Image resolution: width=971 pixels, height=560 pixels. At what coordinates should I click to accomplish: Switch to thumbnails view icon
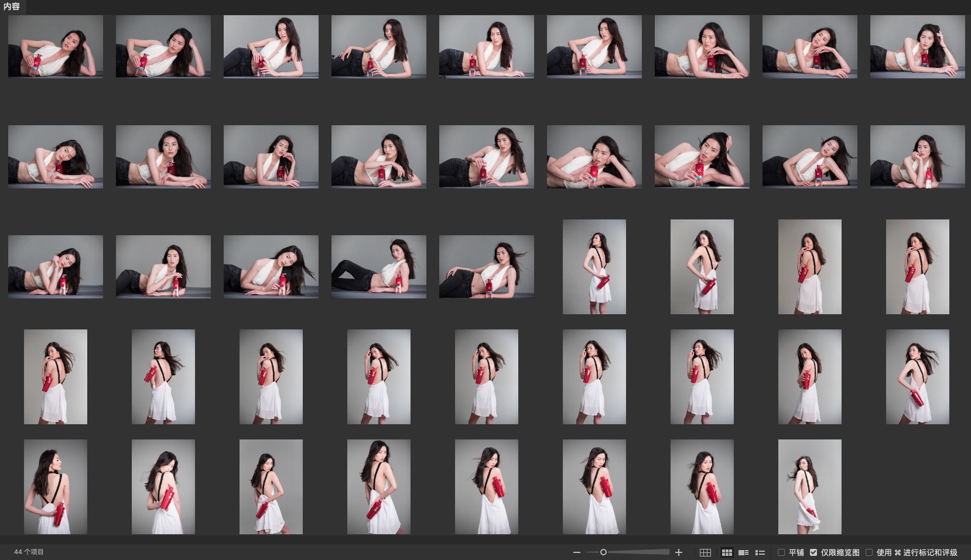[x=727, y=552]
